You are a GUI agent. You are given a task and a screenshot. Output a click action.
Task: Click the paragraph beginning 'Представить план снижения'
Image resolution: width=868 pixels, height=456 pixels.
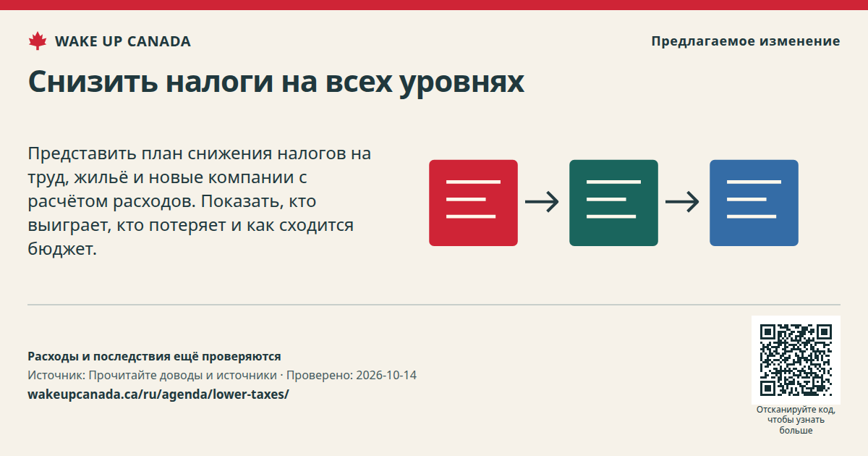click(200, 201)
